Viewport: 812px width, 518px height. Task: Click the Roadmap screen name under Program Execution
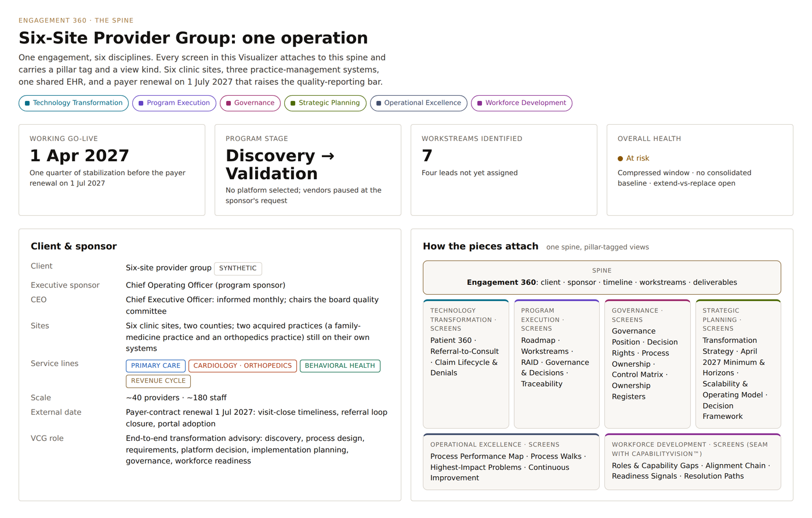coord(538,340)
